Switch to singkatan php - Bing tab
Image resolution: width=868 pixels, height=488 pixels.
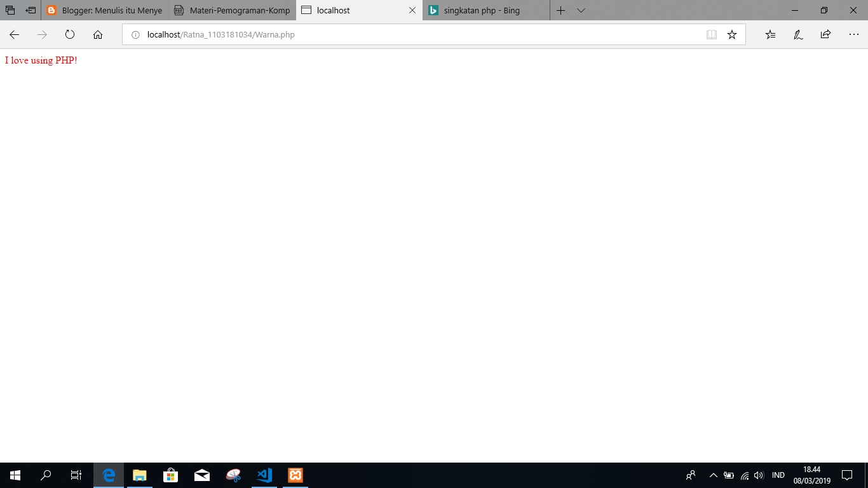[486, 10]
